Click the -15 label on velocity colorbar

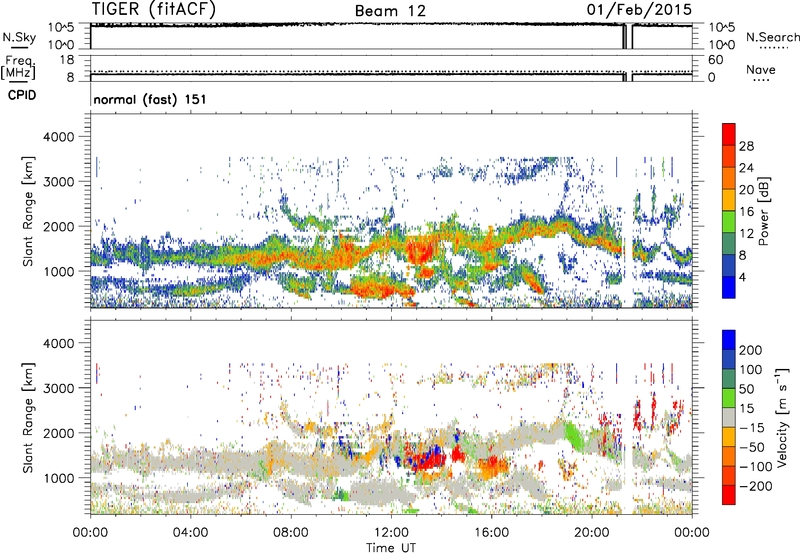[x=752, y=428]
